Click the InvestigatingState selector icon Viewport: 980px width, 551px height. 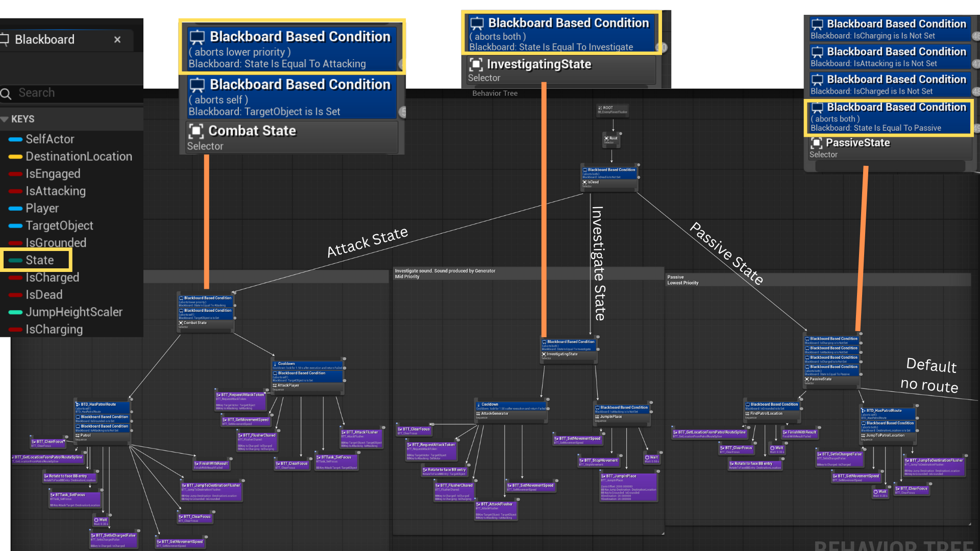[x=476, y=64]
